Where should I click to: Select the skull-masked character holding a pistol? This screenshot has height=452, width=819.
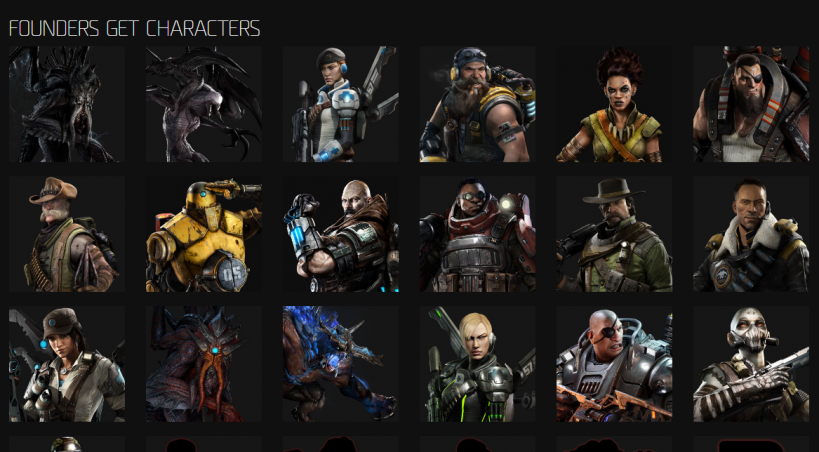[x=751, y=364]
